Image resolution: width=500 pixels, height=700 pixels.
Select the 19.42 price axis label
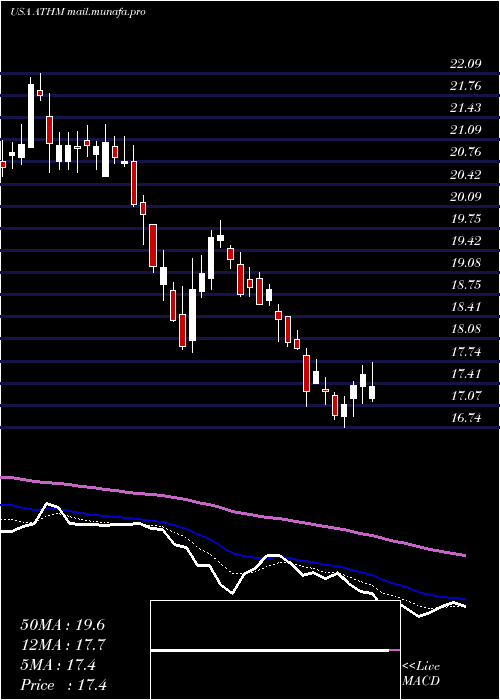[466, 241]
